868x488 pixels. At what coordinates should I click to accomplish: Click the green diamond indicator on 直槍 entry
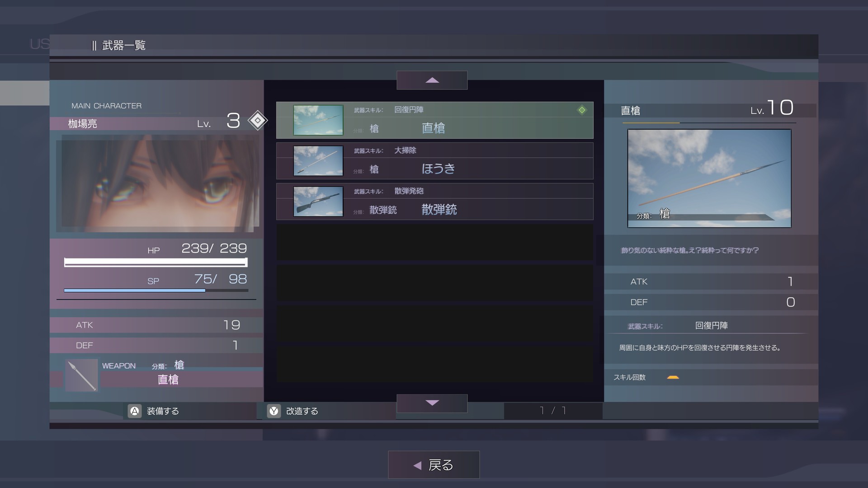[x=581, y=109]
